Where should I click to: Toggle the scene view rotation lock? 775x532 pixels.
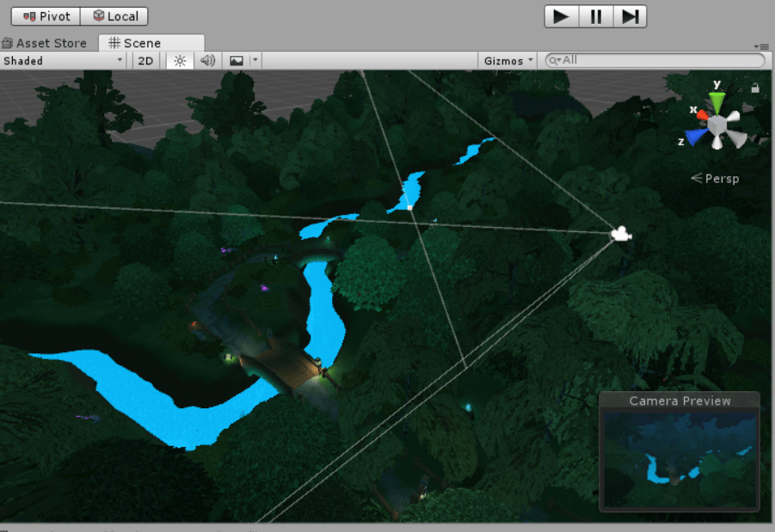[754, 88]
